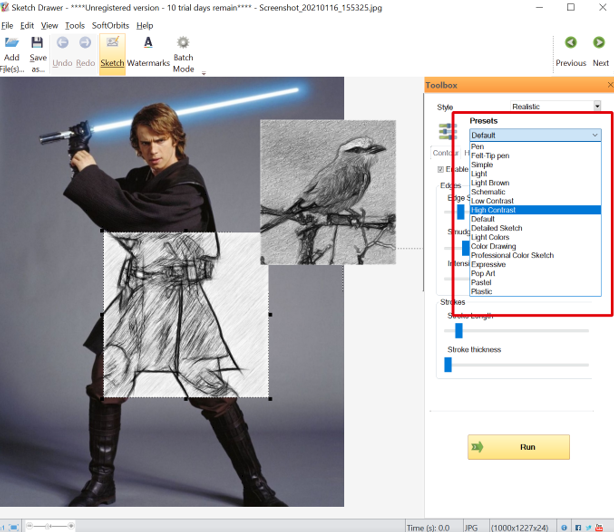The height and width of the screenshot is (532, 614).
Task: Click the Redo arrow icon
Action: pyautogui.click(x=85, y=42)
